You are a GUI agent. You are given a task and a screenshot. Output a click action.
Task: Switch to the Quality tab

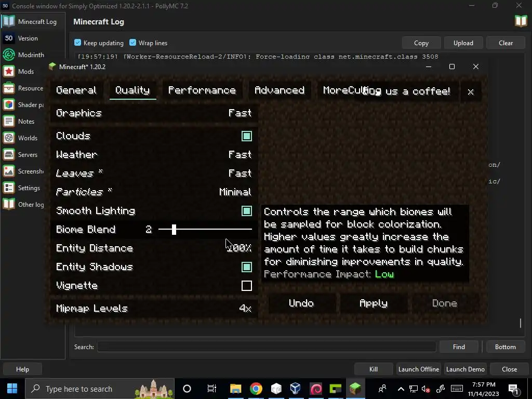132,90
